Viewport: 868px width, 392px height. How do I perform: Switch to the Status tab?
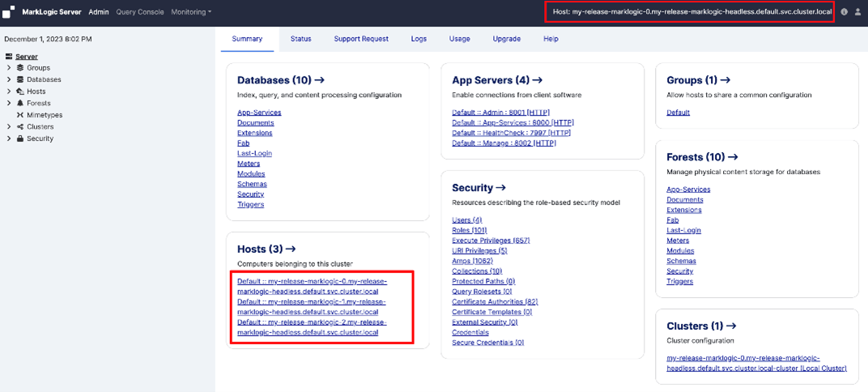click(x=300, y=39)
